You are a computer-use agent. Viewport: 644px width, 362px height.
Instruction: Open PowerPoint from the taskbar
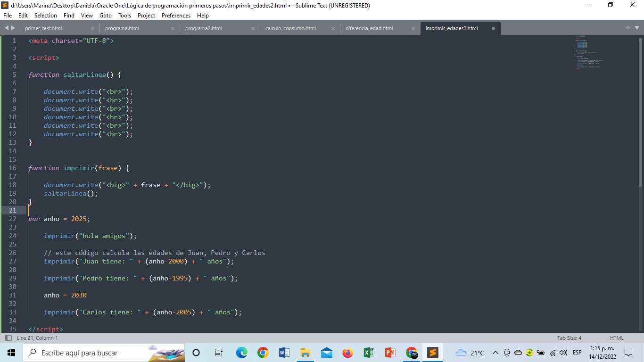390,353
